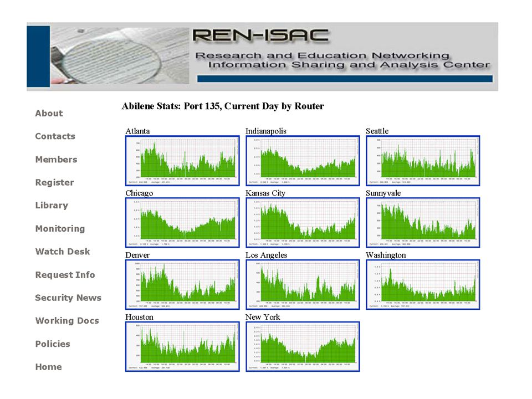Enlarge the New York port 135 graph
The width and height of the screenshot is (532, 399).
(303, 347)
